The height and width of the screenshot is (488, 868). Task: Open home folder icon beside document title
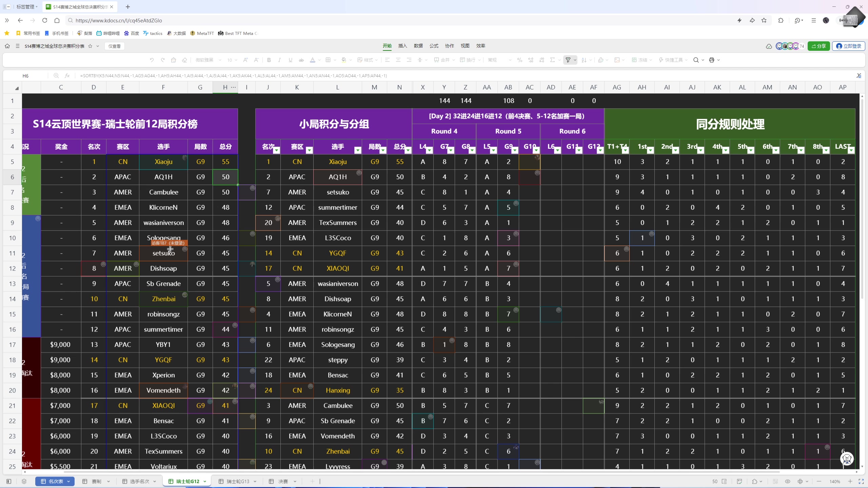7,46
